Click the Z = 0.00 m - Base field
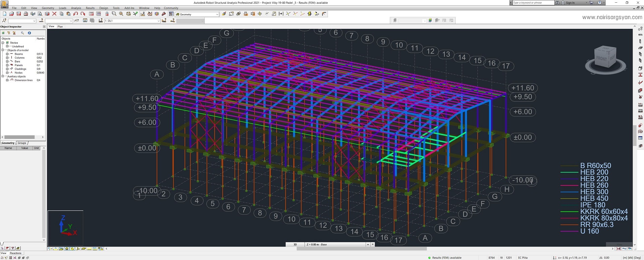The width and height of the screenshot is (644, 260). [335, 245]
